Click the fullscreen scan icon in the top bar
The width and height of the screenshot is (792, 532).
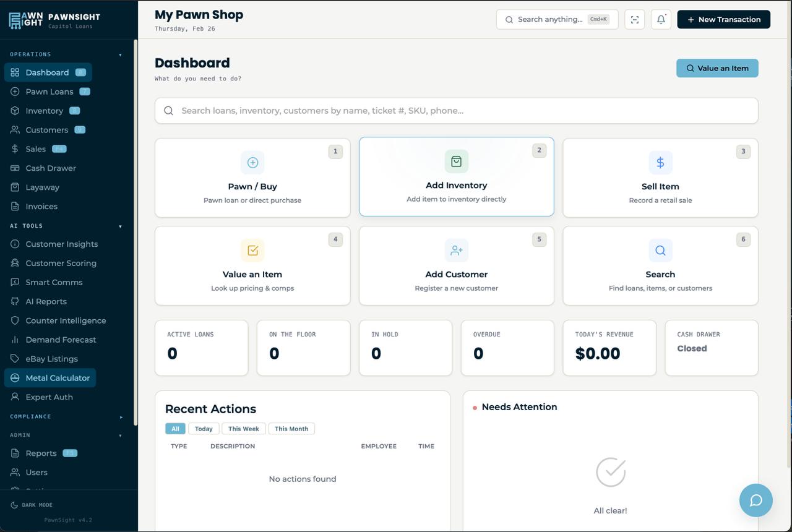(634, 19)
